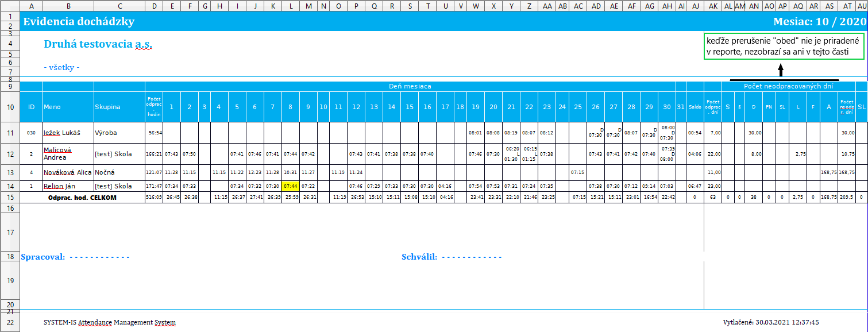Select the whole column A via its header
Viewport: 868px width, 332px height.
point(32,6)
